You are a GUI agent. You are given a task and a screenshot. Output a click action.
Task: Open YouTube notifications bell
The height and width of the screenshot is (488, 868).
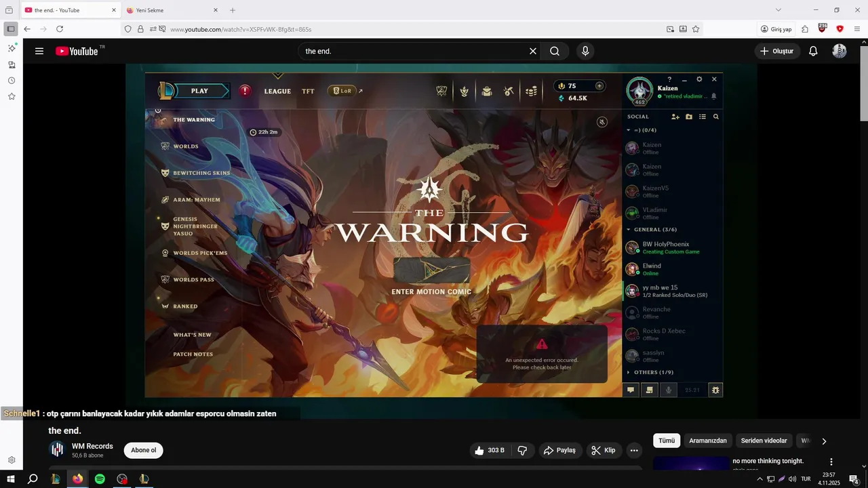[x=813, y=51]
